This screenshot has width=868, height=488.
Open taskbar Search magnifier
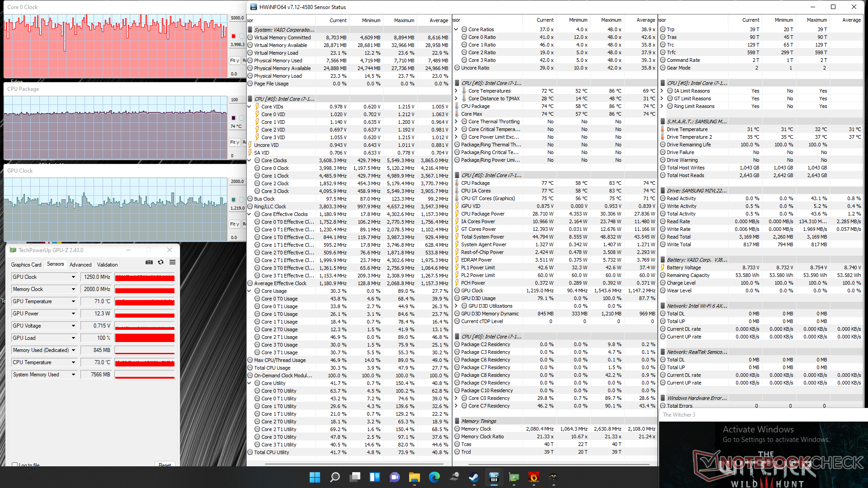point(335,477)
